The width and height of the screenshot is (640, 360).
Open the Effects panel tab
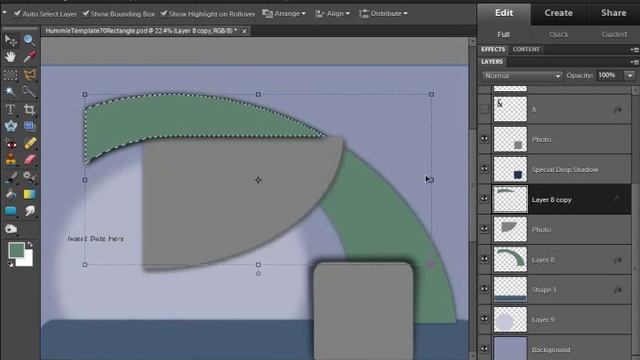(493, 49)
